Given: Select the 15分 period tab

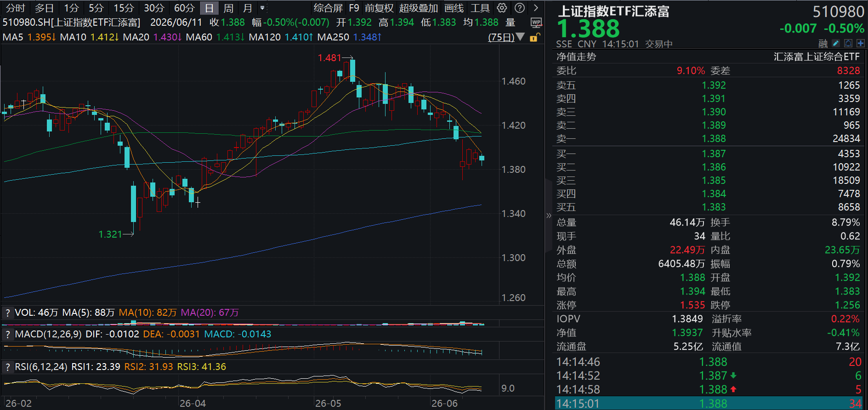Looking at the screenshot, I should 124,8.
